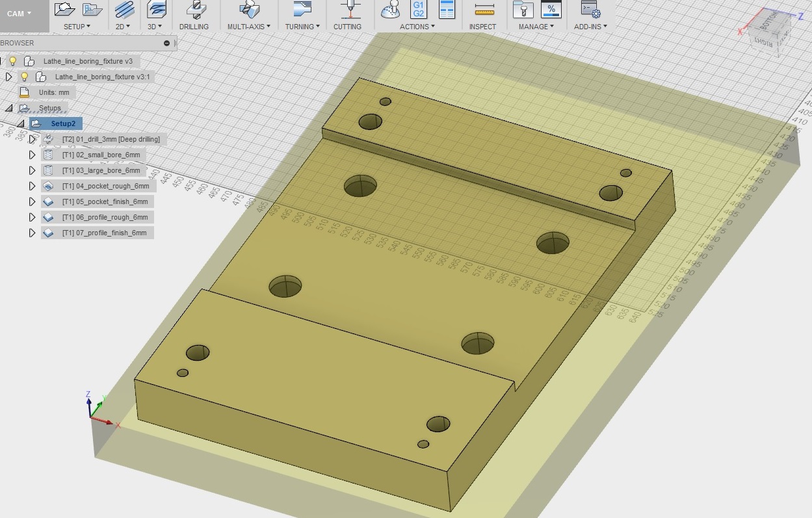Open the Tool Library icon in Manage
The height and width of the screenshot is (518, 812).
522,10
